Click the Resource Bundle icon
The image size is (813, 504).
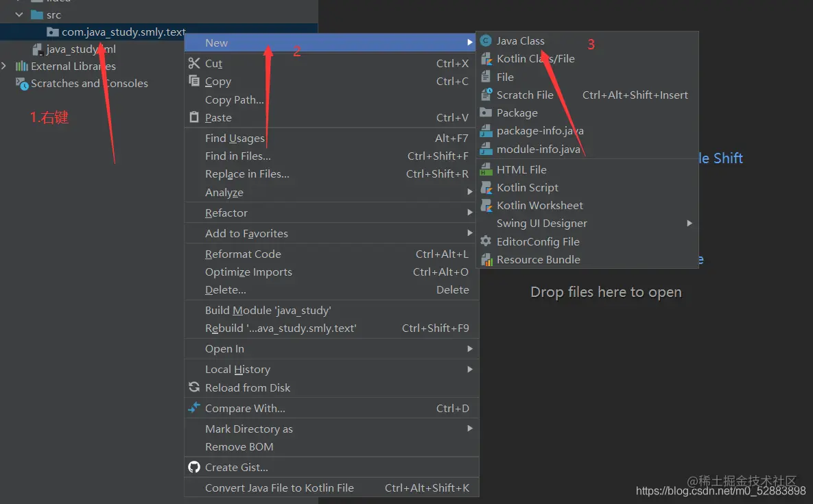pos(486,259)
